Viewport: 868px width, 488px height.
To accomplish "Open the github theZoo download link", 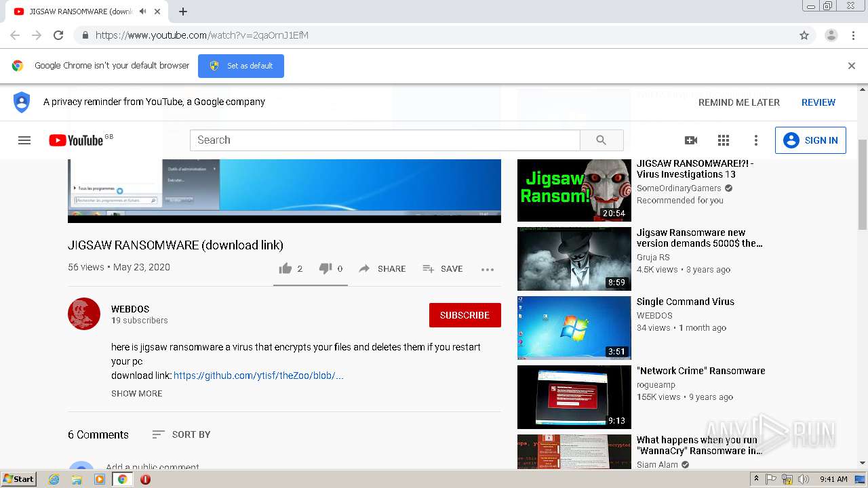I will coord(258,375).
